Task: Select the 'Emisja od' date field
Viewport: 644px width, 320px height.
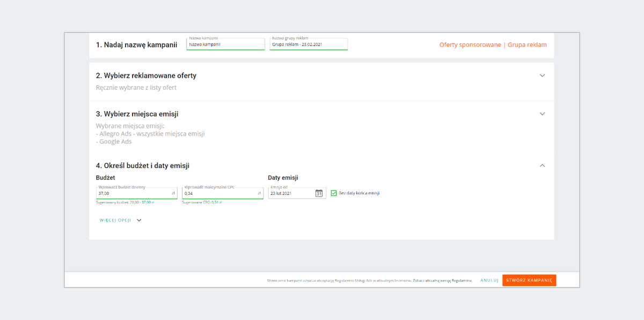Action: 291,193
